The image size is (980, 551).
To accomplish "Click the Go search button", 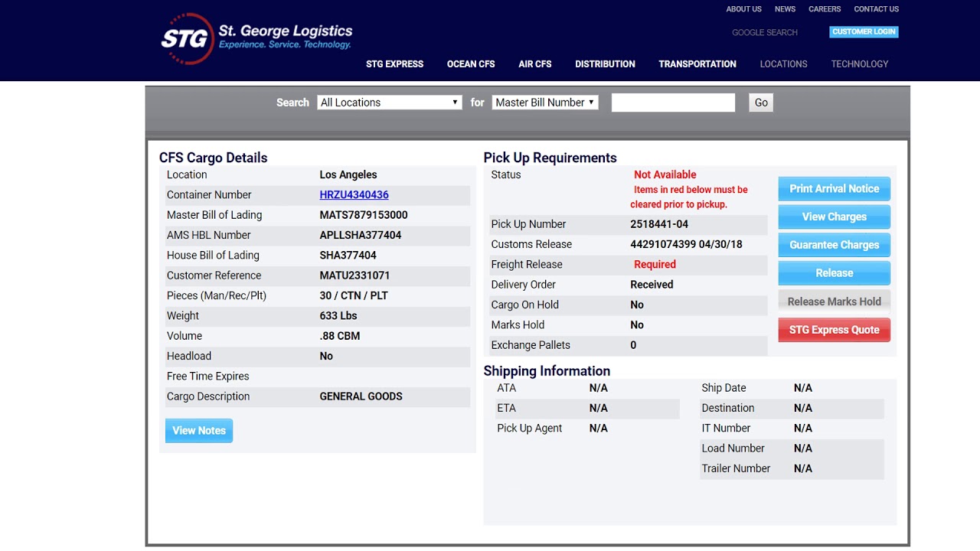I will pos(761,103).
